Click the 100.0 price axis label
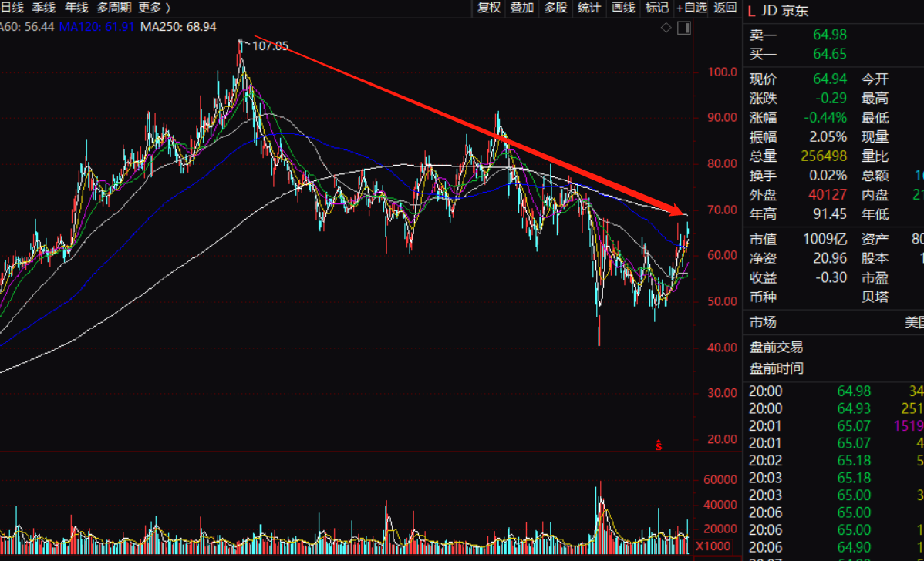The width and height of the screenshot is (924, 561). click(x=723, y=72)
